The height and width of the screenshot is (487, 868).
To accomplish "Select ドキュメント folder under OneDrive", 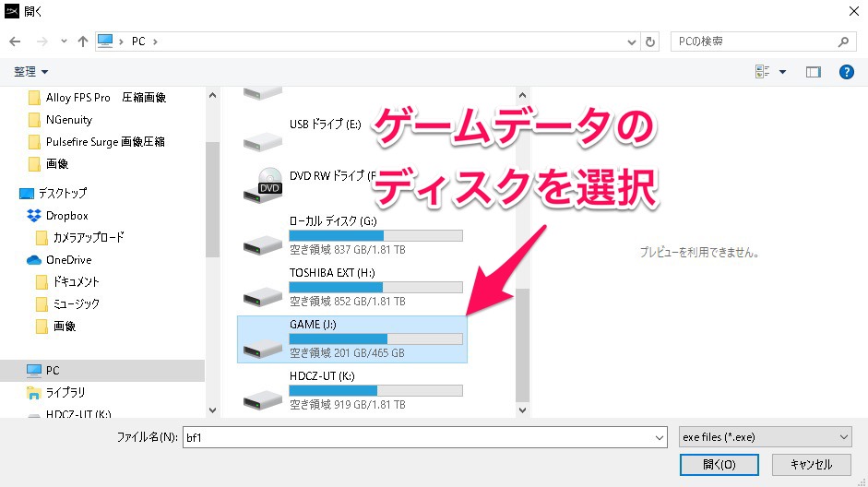I will [x=67, y=281].
